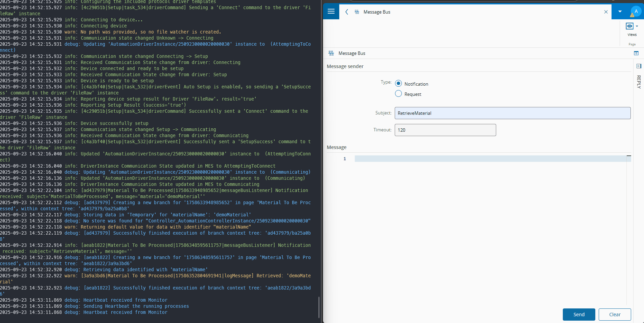This screenshot has height=323, width=644.
Task: Click the Message Bus section icon
Action: pos(331,53)
